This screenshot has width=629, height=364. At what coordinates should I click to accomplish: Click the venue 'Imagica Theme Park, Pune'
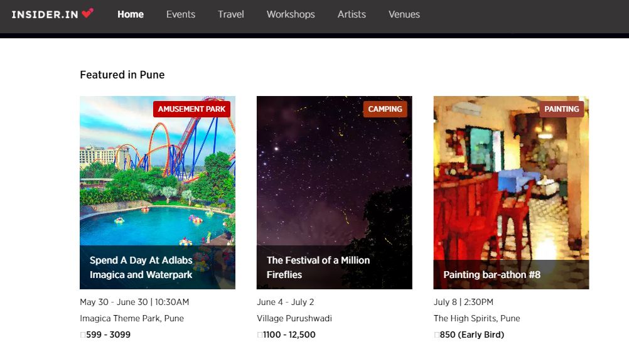(x=132, y=318)
